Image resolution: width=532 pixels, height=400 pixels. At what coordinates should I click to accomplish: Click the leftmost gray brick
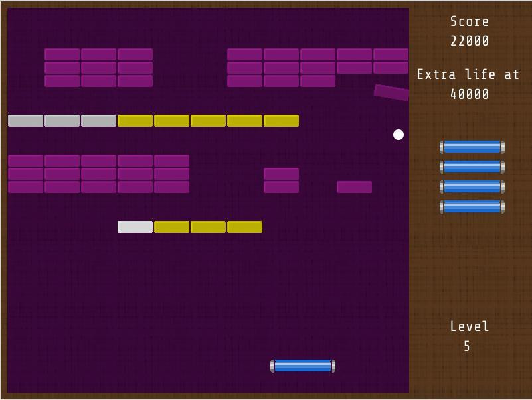pyautogui.click(x=25, y=121)
